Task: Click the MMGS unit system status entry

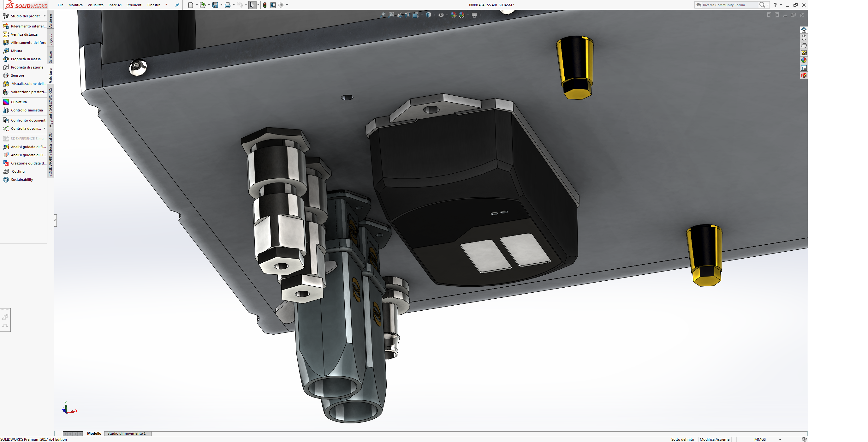Action: click(760, 439)
